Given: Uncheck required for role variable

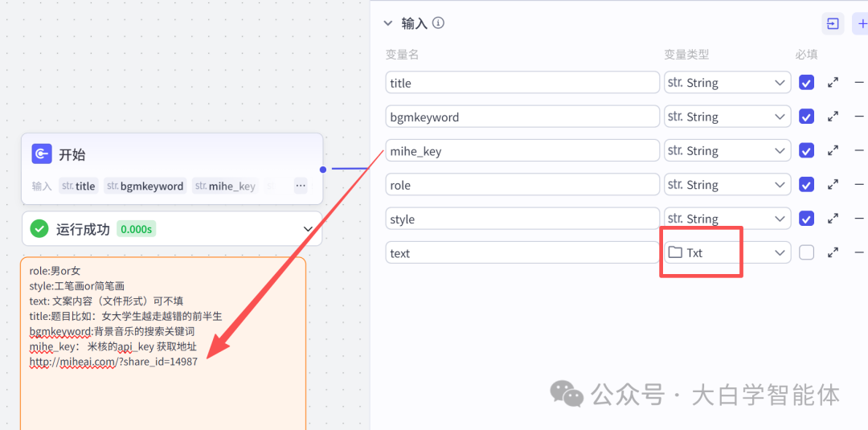Looking at the screenshot, I should pos(807,184).
